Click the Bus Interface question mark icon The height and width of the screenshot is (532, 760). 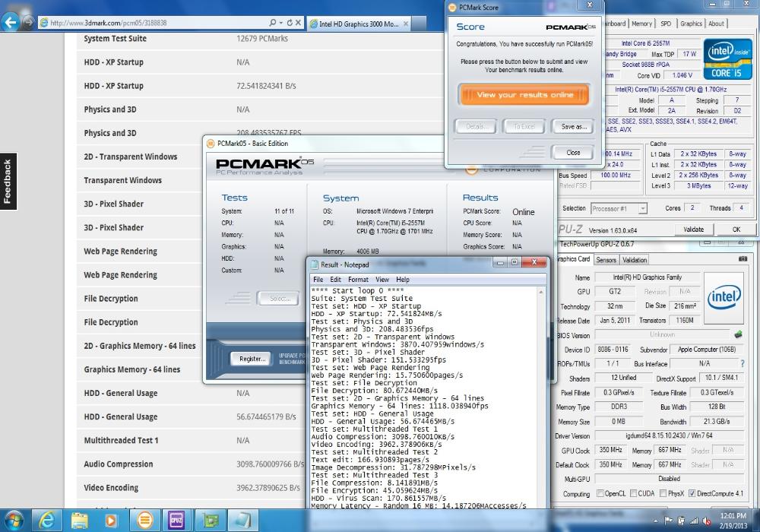[742, 363]
